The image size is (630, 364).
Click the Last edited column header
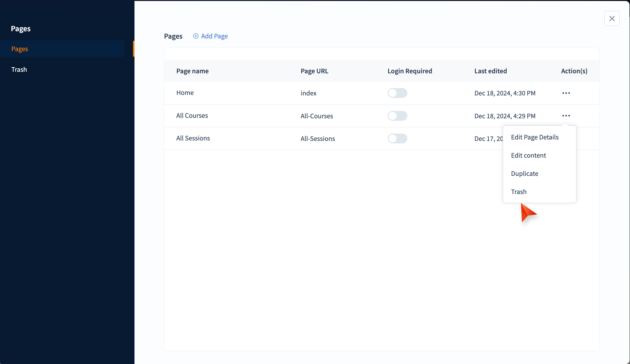coord(490,71)
